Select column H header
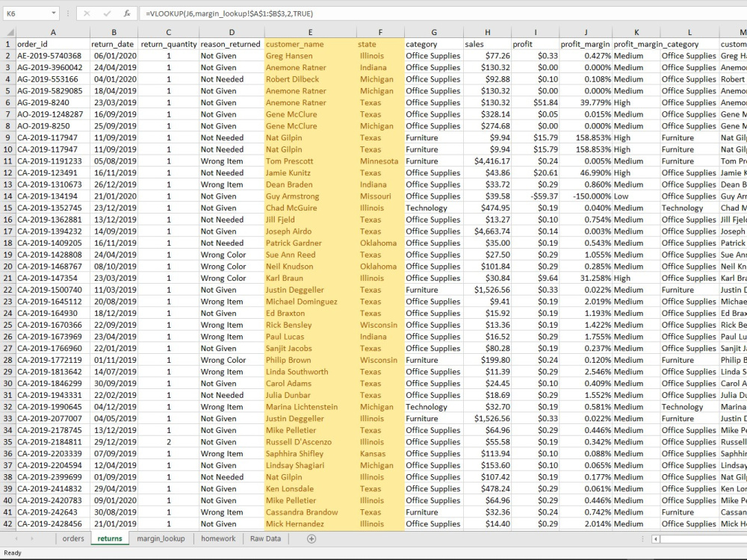 [x=487, y=32]
